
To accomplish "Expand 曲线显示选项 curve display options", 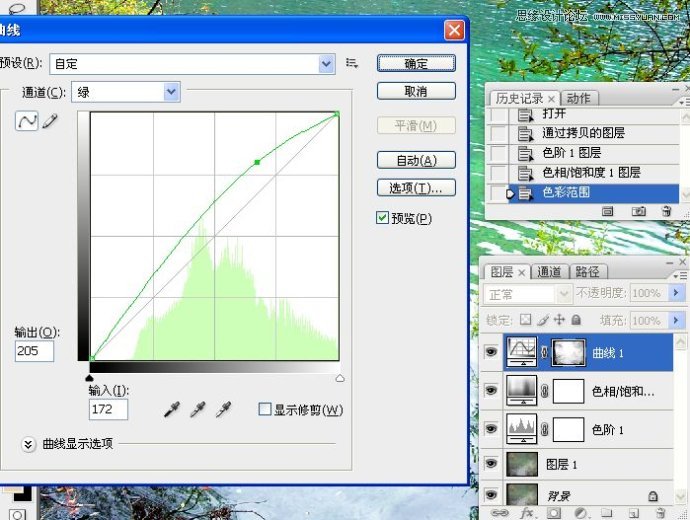I will [x=28, y=444].
